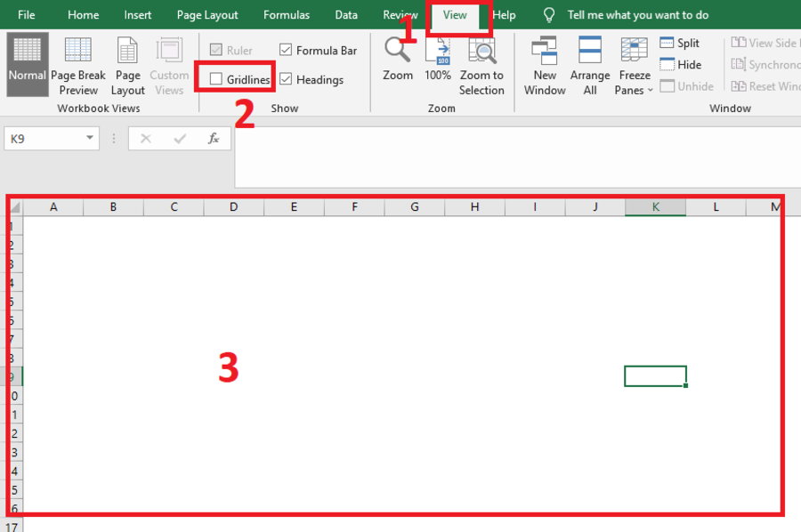Click the Unhide window option

(x=686, y=86)
